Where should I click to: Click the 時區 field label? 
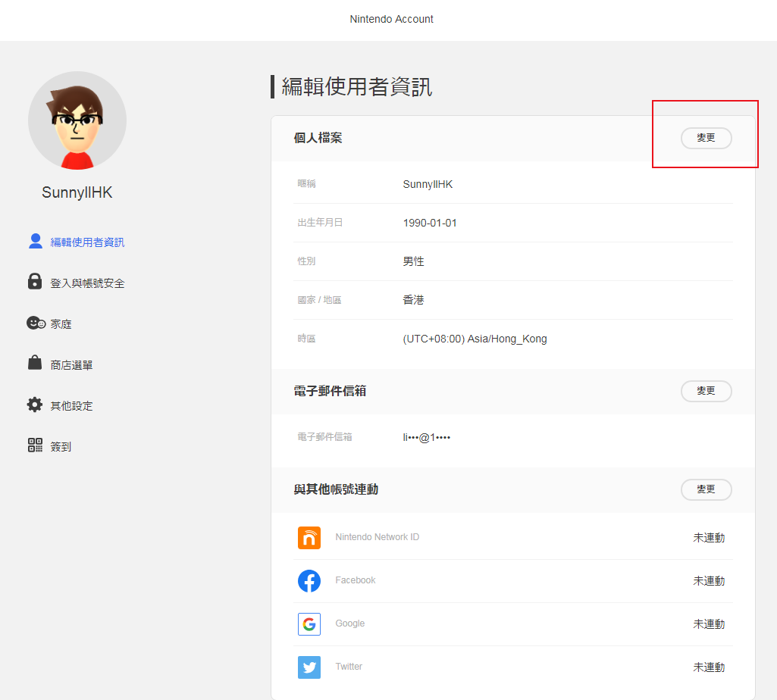click(306, 339)
